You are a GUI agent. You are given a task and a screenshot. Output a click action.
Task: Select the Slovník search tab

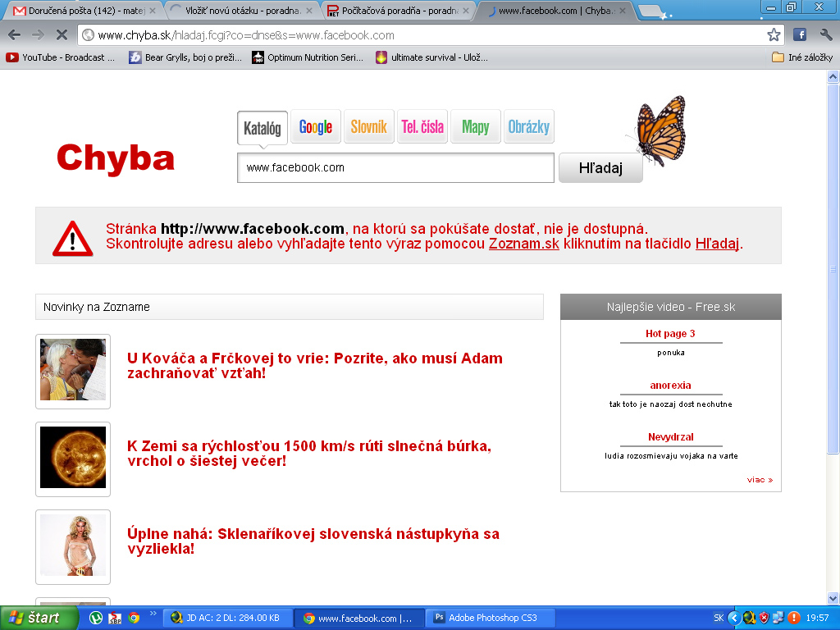[x=368, y=127]
